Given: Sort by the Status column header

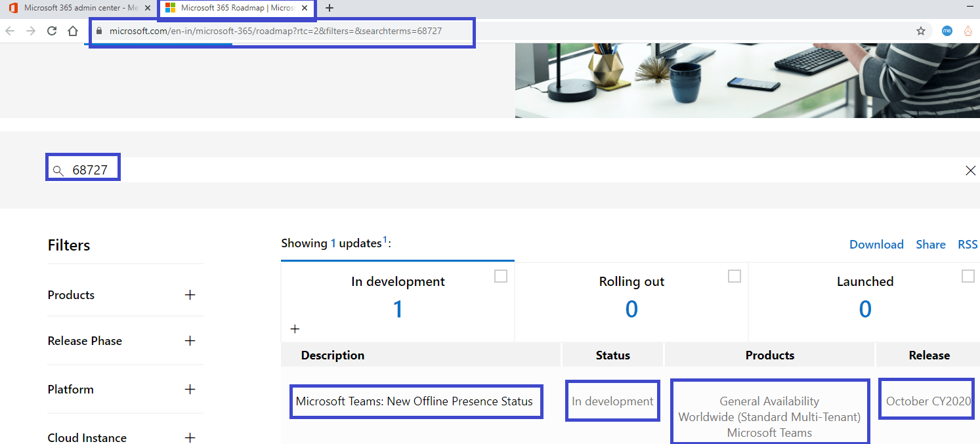Looking at the screenshot, I should coord(613,355).
